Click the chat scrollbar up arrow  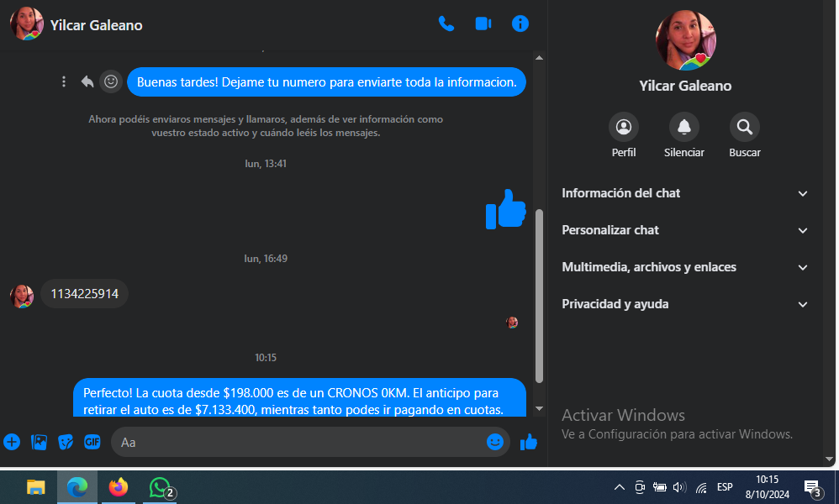(x=540, y=58)
